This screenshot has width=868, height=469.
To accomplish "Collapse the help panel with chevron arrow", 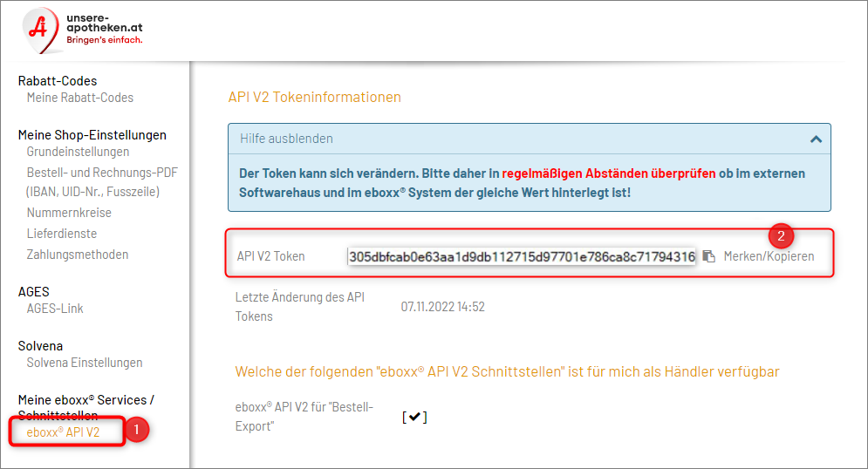I will click(816, 139).
